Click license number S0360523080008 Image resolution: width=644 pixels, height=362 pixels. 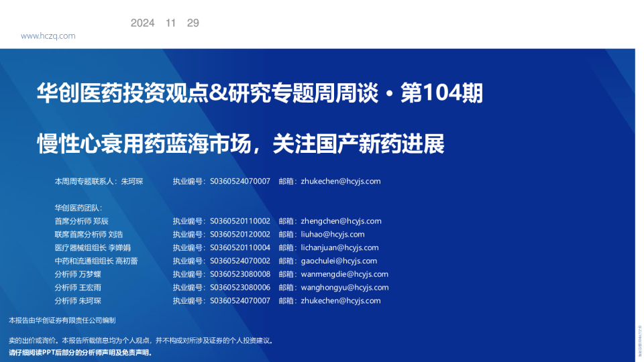click(239, 274)
